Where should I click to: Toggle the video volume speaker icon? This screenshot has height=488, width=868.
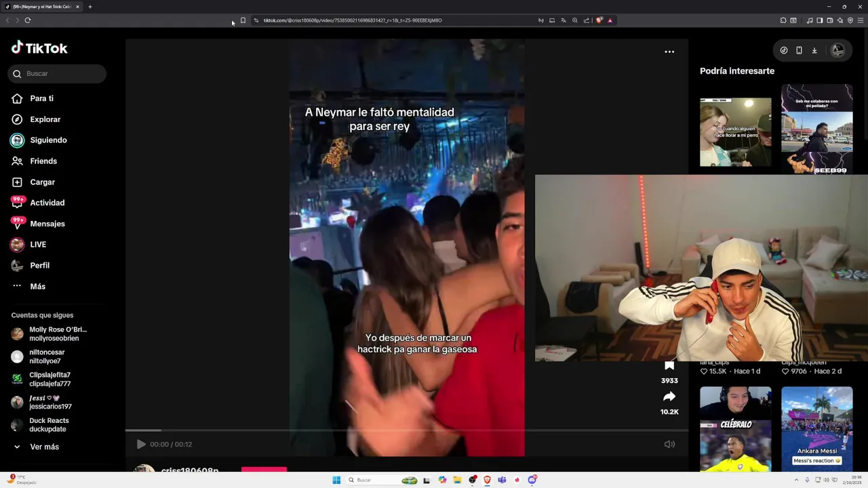pyautogui.click(x=669, y=444)
